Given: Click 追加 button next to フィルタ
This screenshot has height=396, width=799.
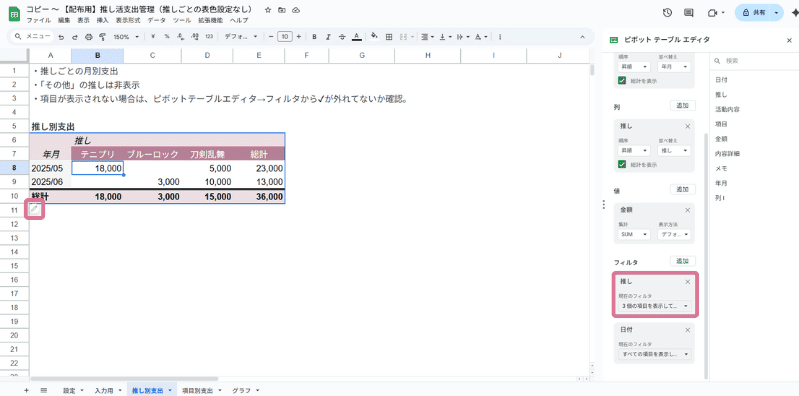Looking at the screenshot, I should click(x=682, y=261).
